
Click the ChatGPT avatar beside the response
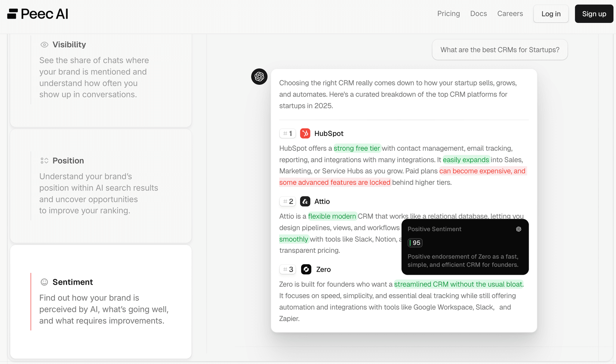tap(259, 77)
